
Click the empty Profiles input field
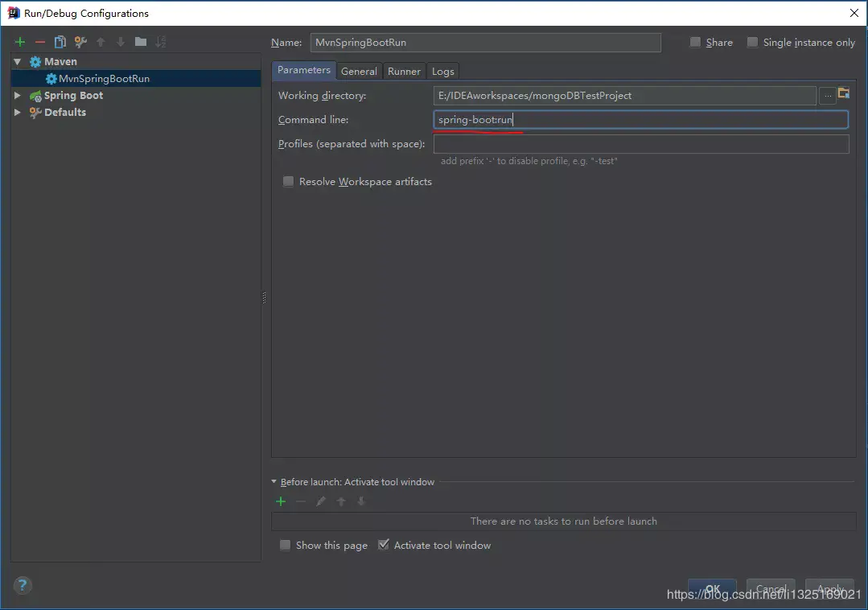(641, 144)
